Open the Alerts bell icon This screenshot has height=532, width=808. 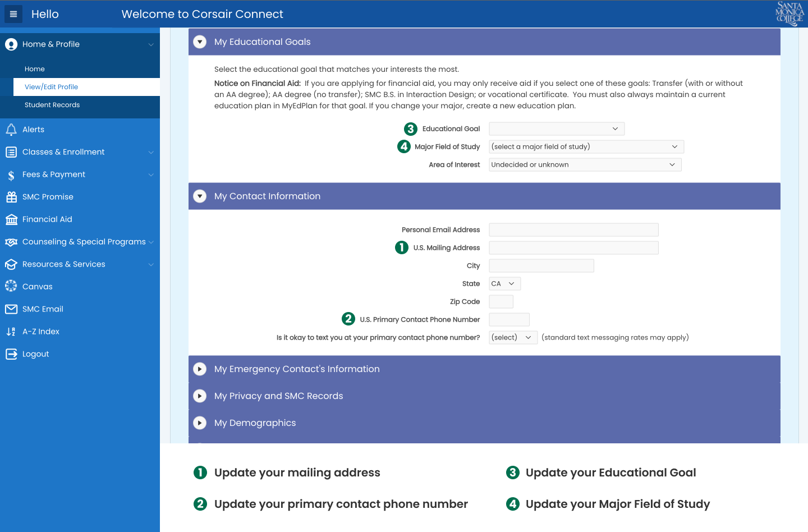[11, 130]
